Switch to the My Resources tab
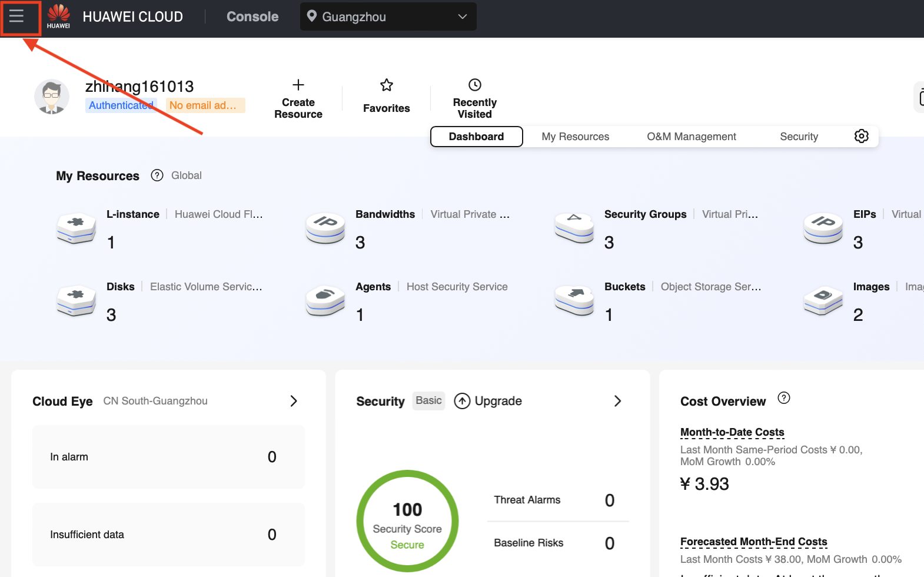Screen dimensions: 924x577 click(575, 137)
